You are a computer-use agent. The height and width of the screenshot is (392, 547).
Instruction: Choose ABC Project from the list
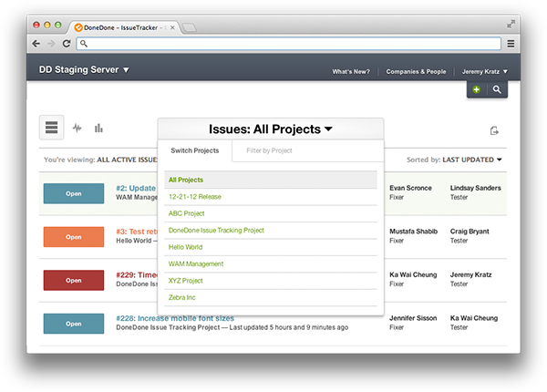[x=271, y=213]
